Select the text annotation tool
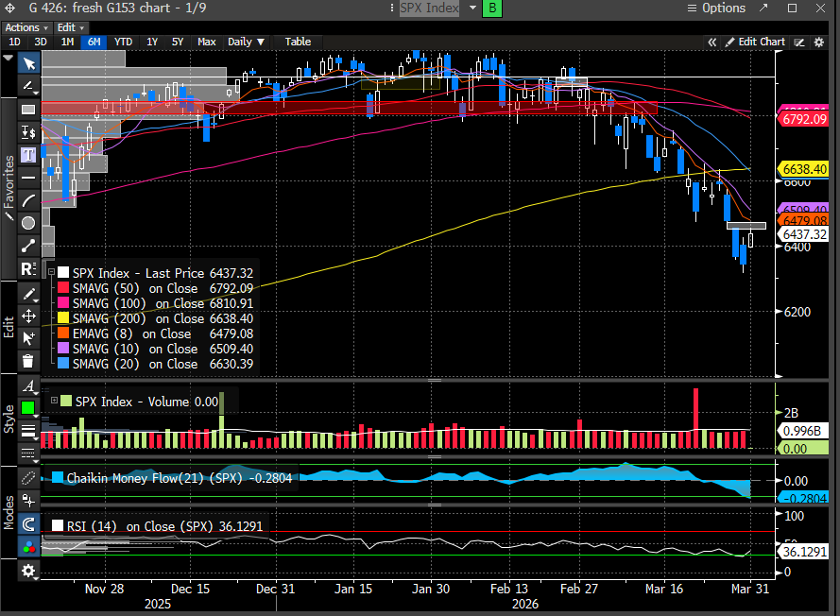 click(28, 154)
